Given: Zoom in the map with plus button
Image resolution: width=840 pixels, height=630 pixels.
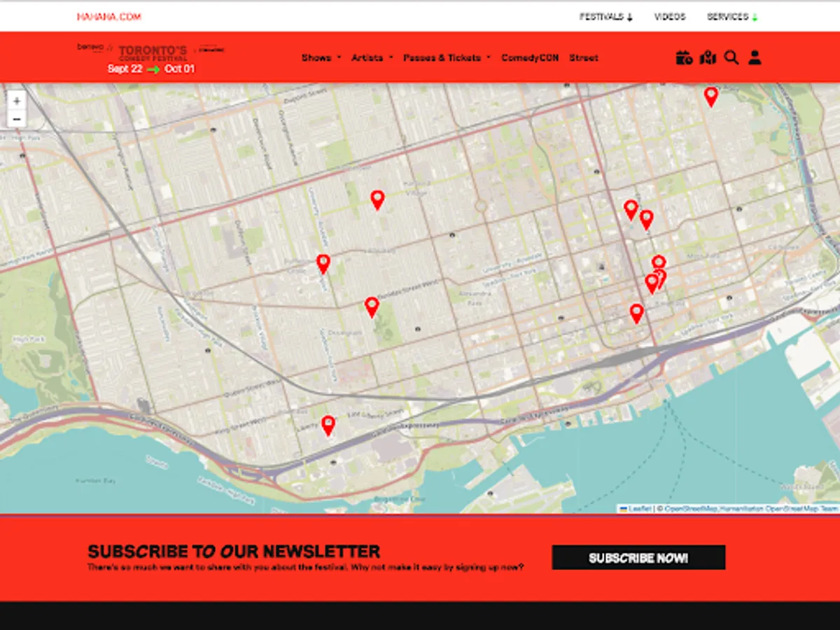Looking at the screenshot, I should tap(17, 101).
